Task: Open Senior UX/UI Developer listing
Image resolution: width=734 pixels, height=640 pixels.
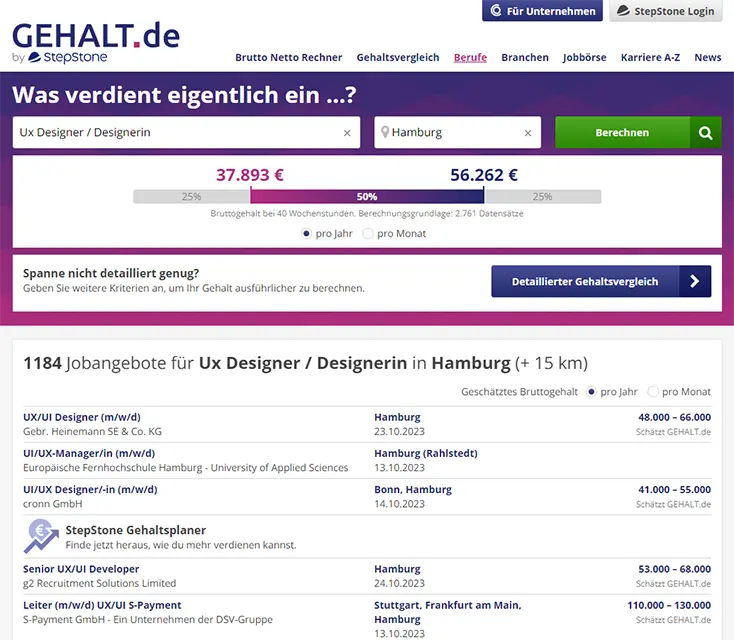Action: coord(81,569)
